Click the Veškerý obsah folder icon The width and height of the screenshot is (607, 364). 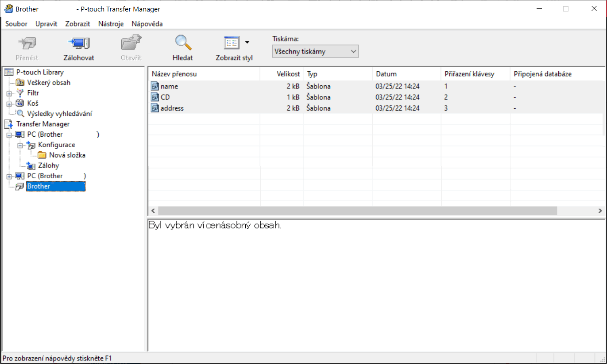click(20, 83)
